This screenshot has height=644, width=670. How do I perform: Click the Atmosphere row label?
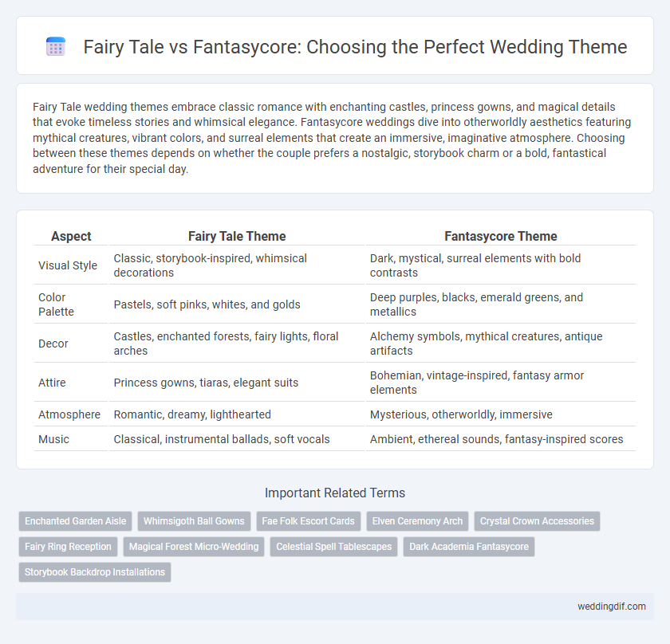click(x=69, y=414)
